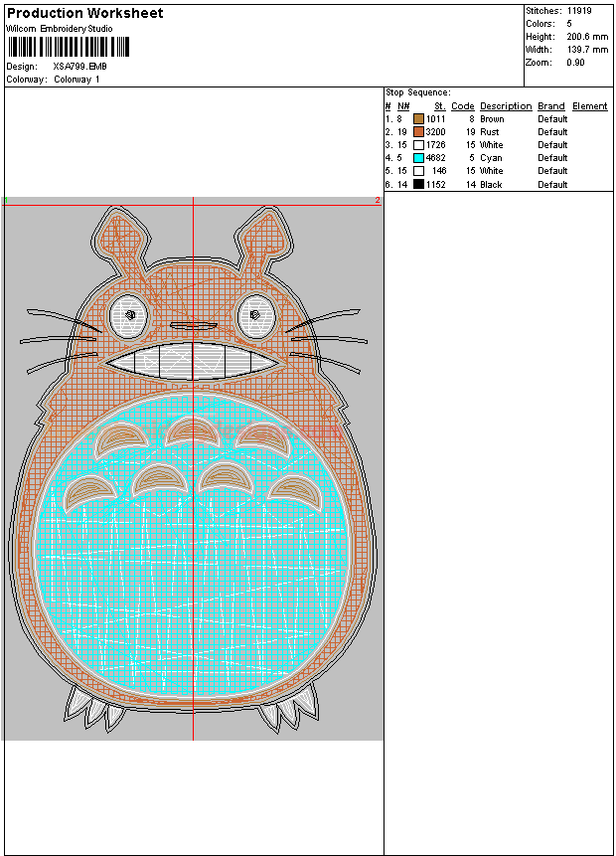The image size is (616, 856).
Task: Select the Height value 200.6 mm
Action: pos(587,37)
